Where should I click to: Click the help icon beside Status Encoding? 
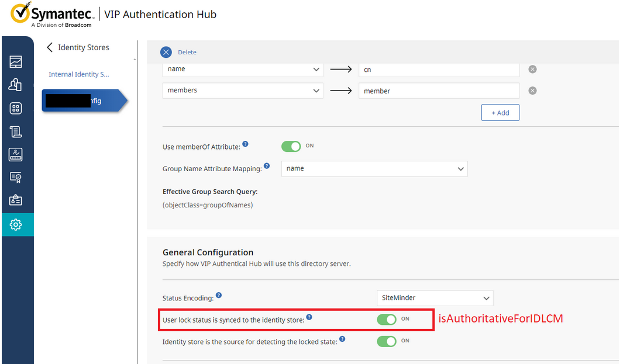218,295
